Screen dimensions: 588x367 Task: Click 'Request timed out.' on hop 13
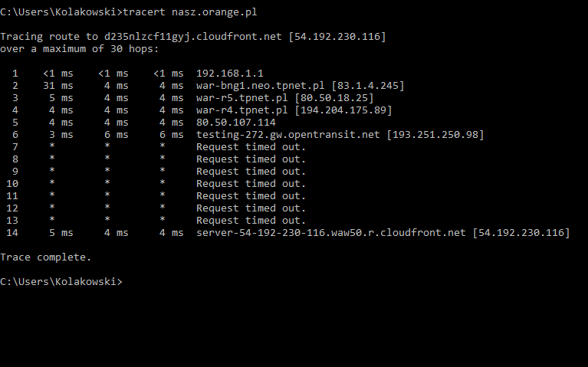point(251,221)
